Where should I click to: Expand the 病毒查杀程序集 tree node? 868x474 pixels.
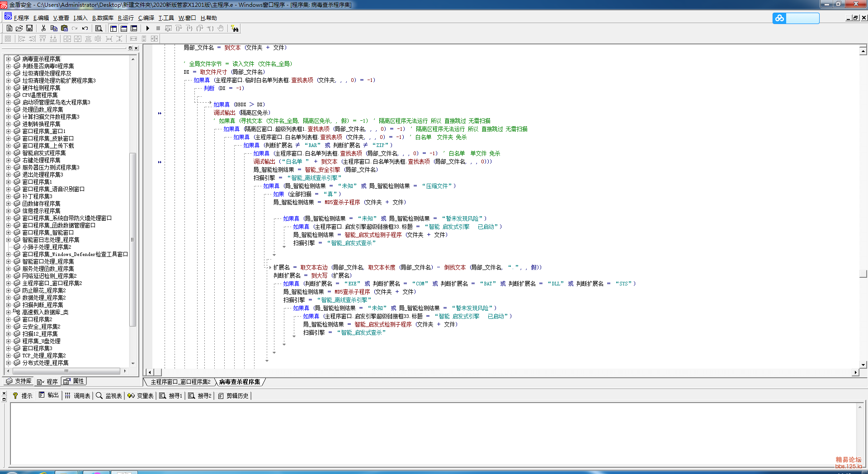[8, 59]
